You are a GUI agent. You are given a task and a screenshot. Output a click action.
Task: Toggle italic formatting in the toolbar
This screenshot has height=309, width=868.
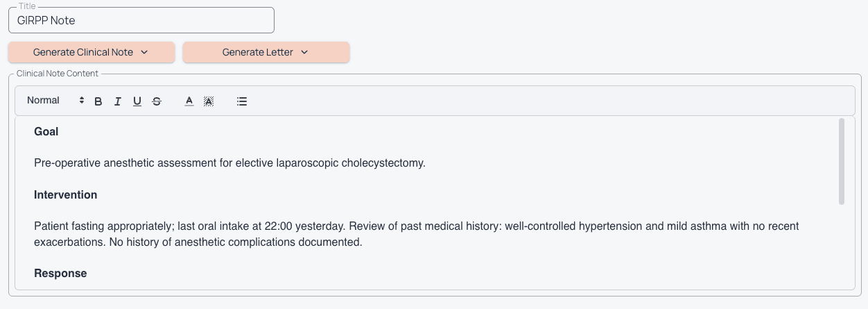118,101
